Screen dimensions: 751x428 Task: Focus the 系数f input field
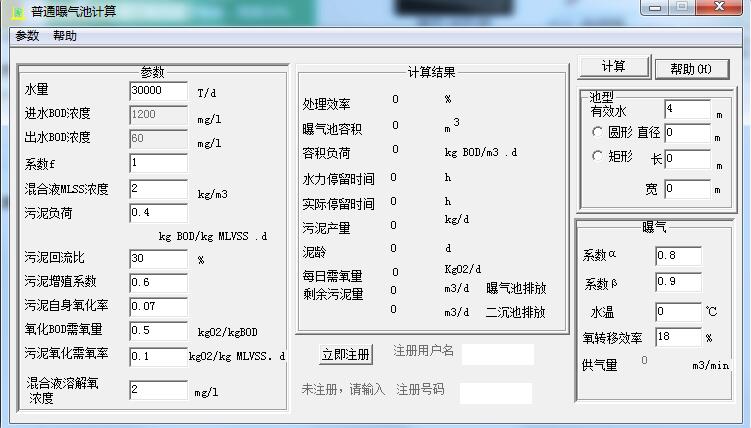point(159,163)
